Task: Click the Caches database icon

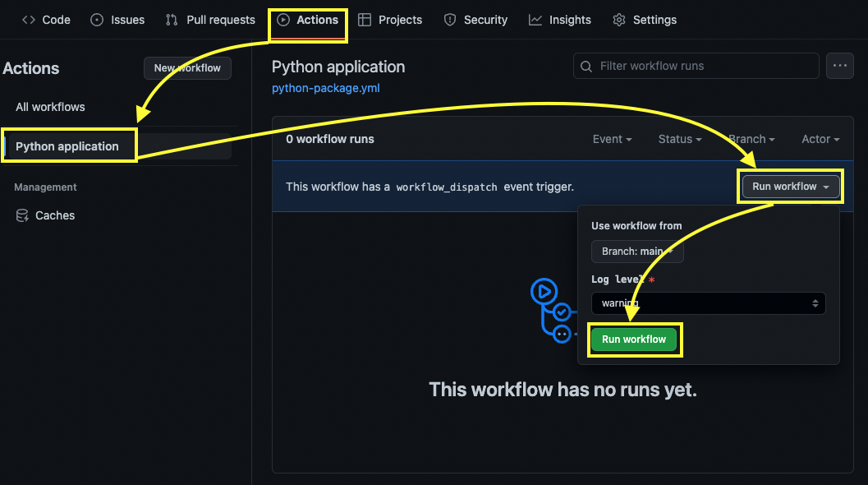Action: tap(22, 215)
